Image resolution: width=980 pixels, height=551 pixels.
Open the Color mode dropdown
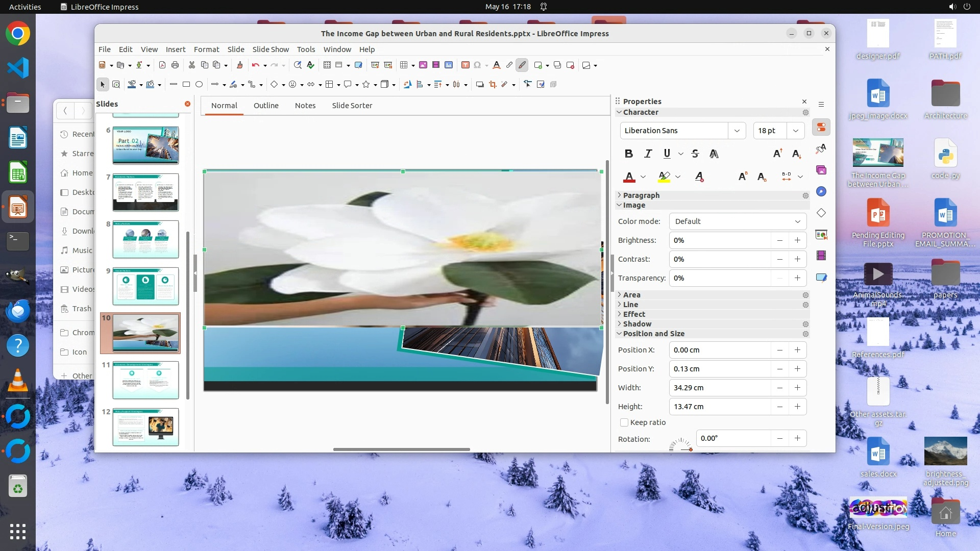pyautogui.click(x=738, y=221)
